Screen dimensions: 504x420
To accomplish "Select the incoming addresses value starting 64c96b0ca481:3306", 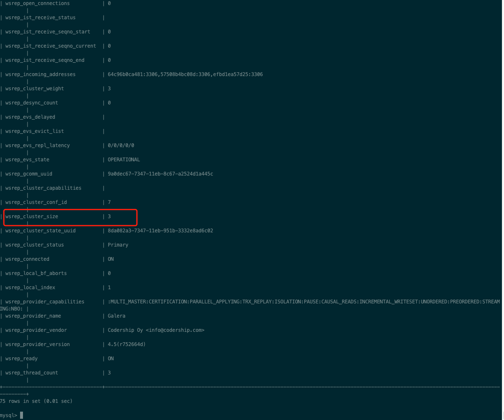I will (x=185, y=74).
